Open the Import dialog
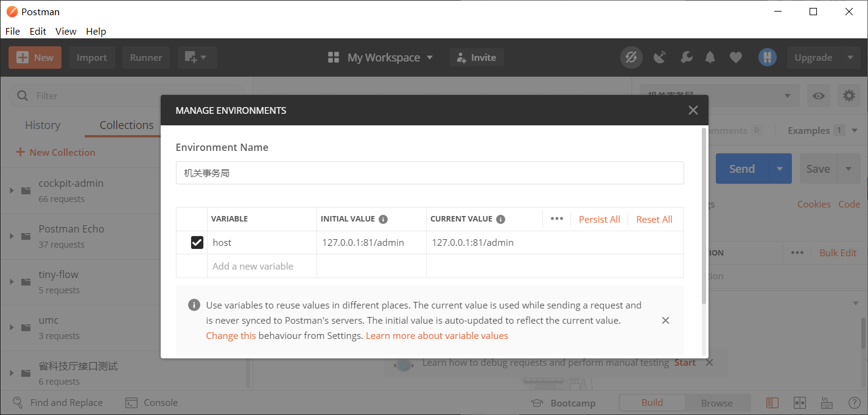Image resolution: width=868 pixels, height=415 pixels. click(92, 58)
